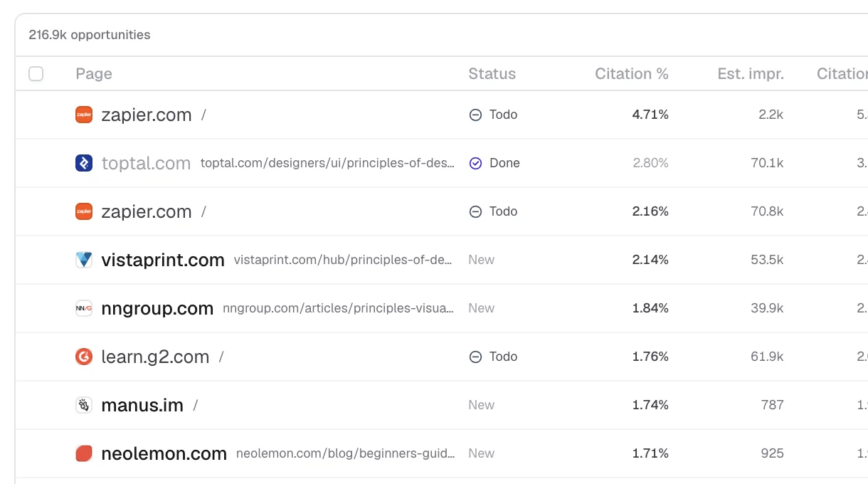Select the manus.im domain name
868x484 pixels.
(x=142, y=405)
